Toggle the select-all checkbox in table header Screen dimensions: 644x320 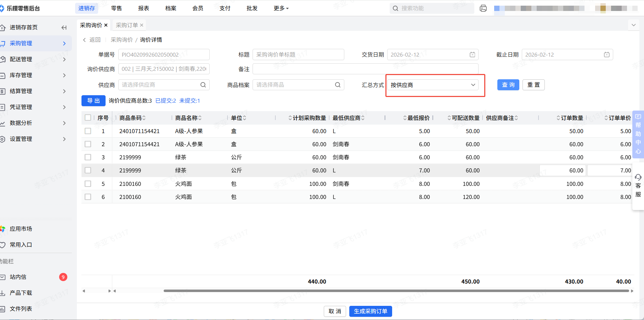88,118
